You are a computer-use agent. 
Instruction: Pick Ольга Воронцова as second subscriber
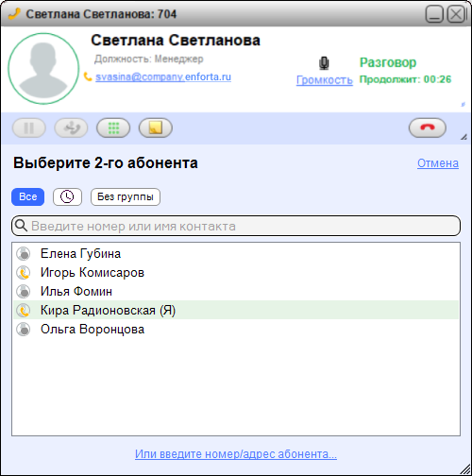click(236, 329)
